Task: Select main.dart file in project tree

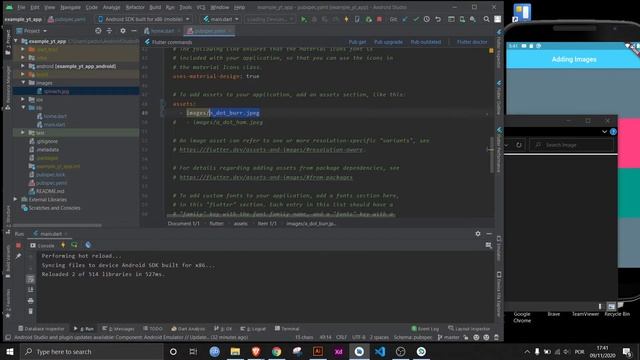Action: (54, 124)
